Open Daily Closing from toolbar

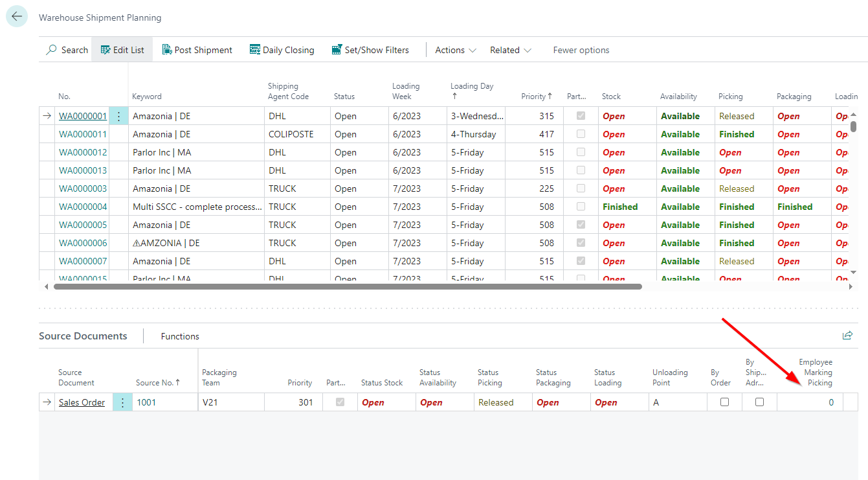coord(282,50)
